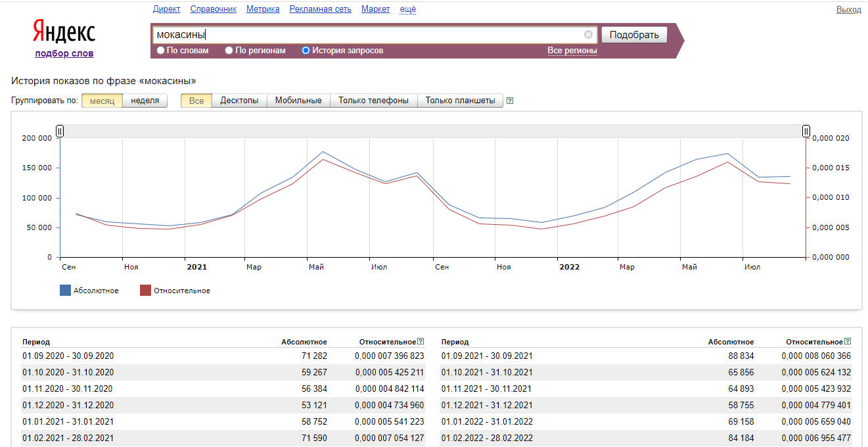Screen dimensions: 868x447
Task: Select the История запросов radio button
Action: pos(306,50)
